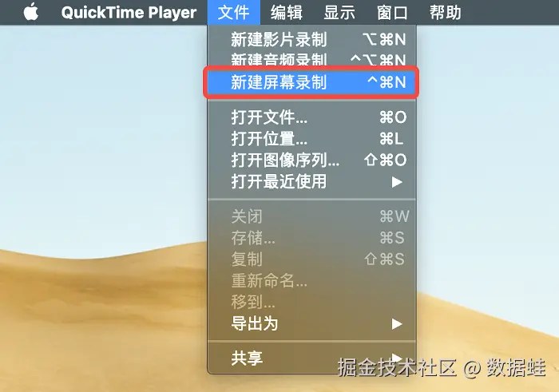
Task: Open the 编辑 menu
Action: 286,13
